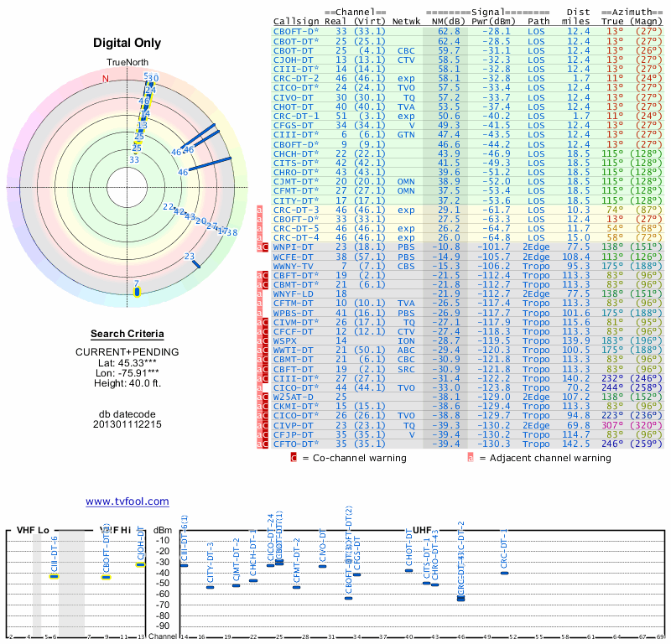Select the CFJP-DT table row callsign
Viewport: 671px width, 644px height.
click(x=293, y=434)
